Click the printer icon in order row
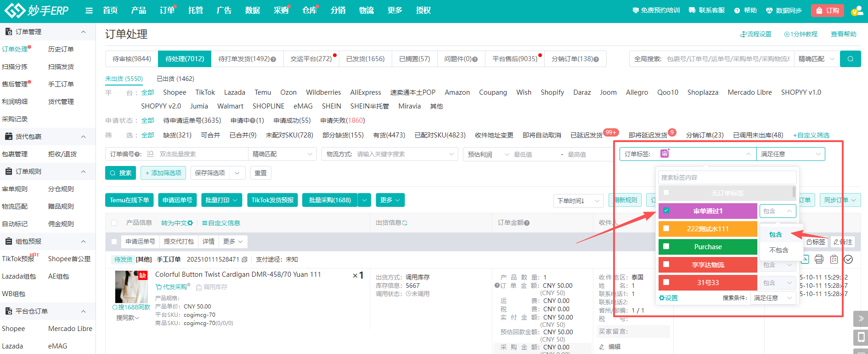868x354 pixels. [x=819, y=259]
